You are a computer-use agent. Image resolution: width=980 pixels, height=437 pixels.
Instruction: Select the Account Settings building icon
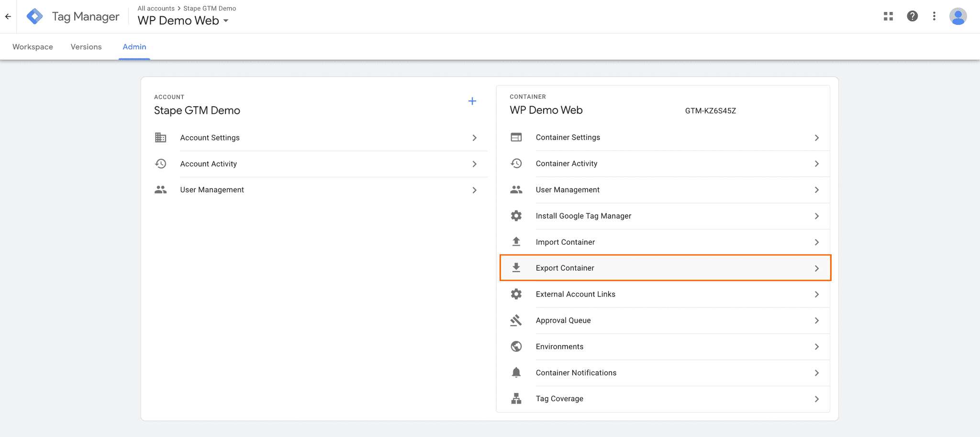click(161, 138)
